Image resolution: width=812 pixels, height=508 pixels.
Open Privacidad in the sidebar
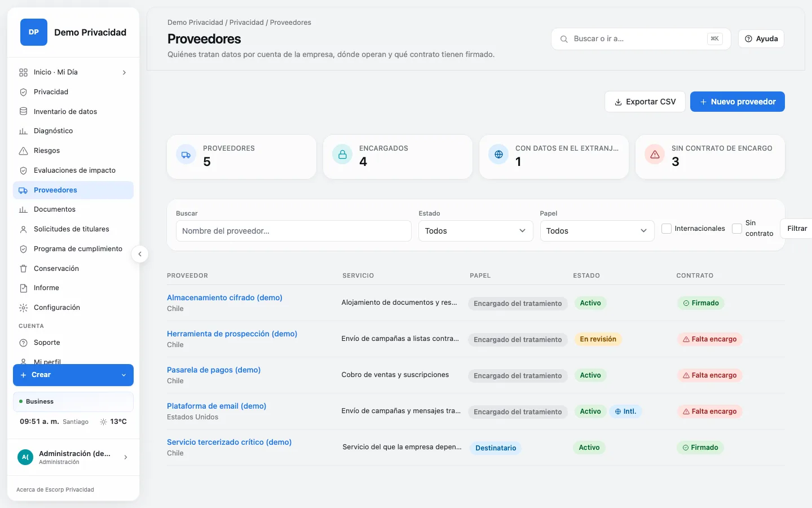point(73,92)
